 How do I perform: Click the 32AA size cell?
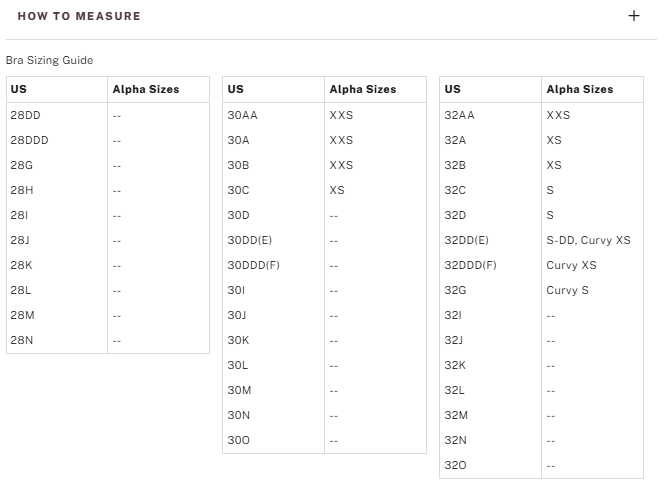459,115
